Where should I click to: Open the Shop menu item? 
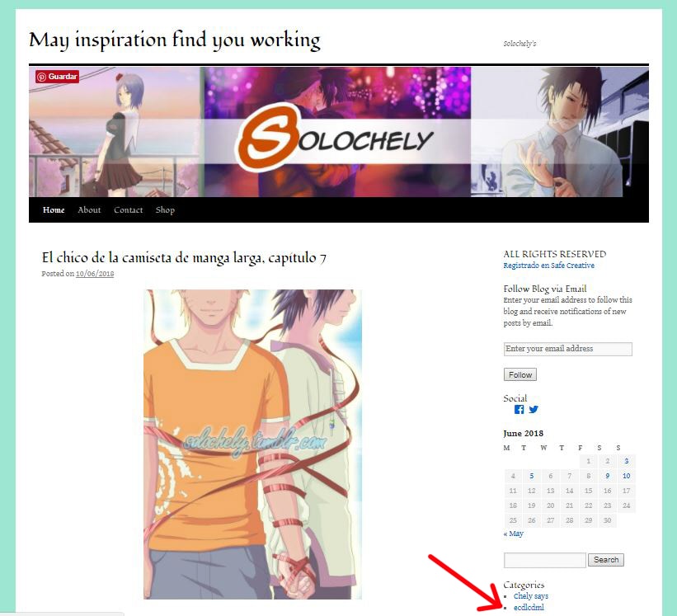[165, 210]
